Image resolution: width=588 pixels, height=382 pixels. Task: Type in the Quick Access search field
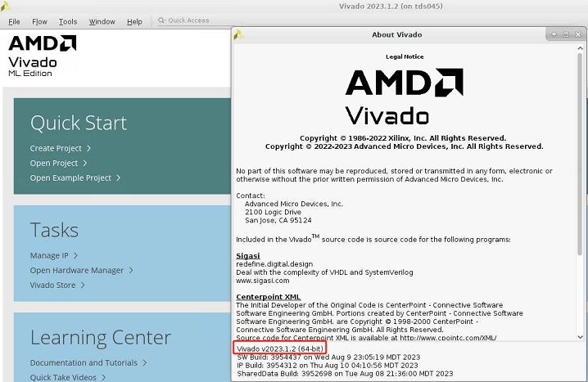(197, 21)
